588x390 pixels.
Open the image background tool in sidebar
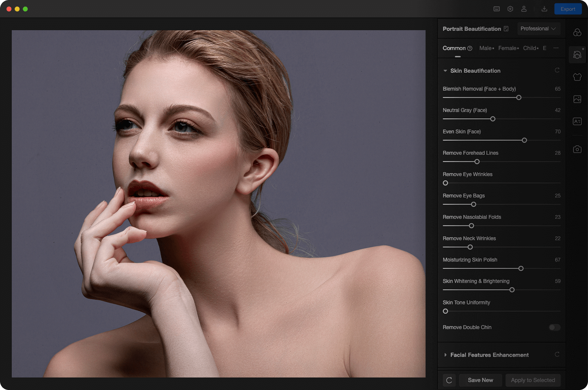[x=577, y=99]
